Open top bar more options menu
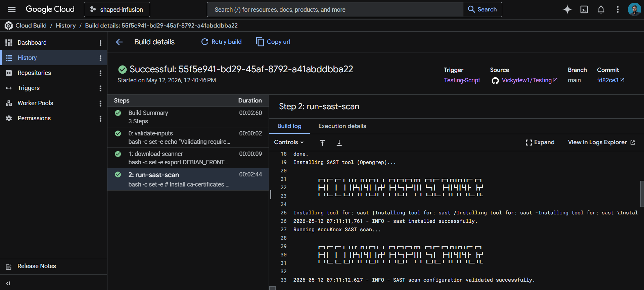The width and height of the screenshot is (644, 290). 618,9
